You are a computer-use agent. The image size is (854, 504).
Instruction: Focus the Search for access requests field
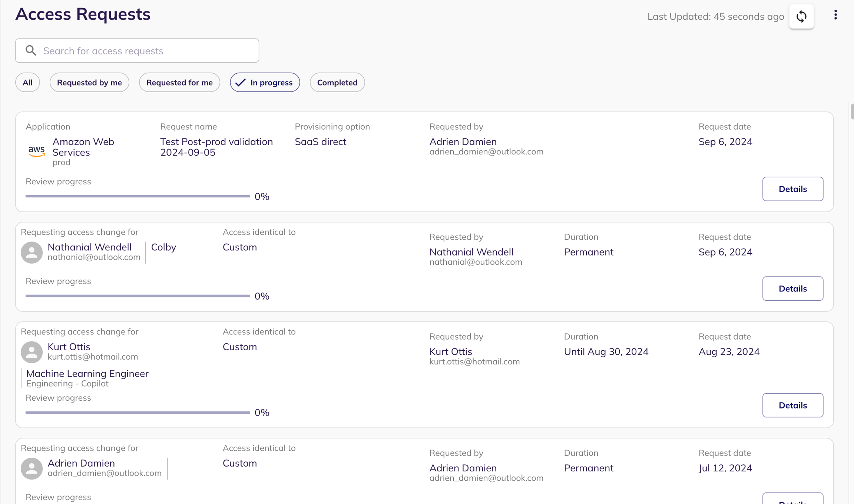point(148,51)
